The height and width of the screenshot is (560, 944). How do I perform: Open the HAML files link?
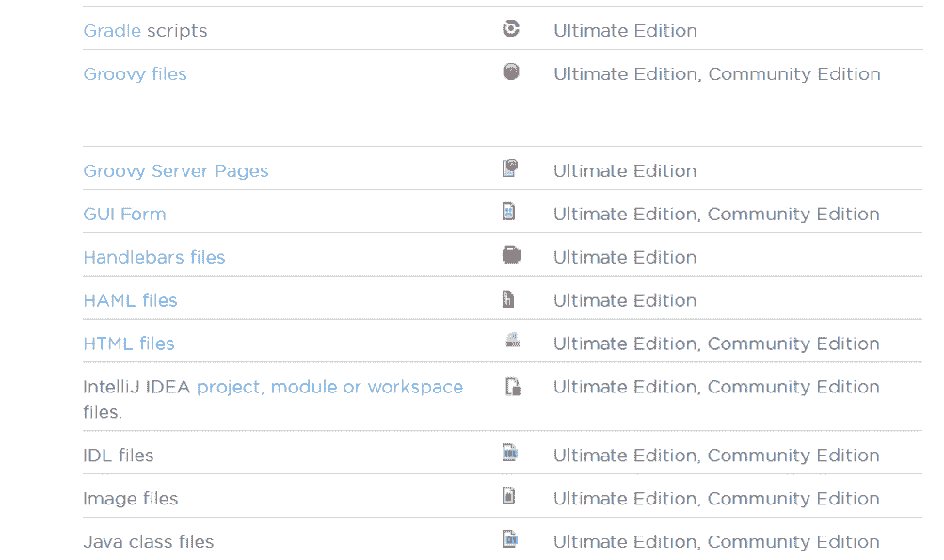(x=130, y=301)
